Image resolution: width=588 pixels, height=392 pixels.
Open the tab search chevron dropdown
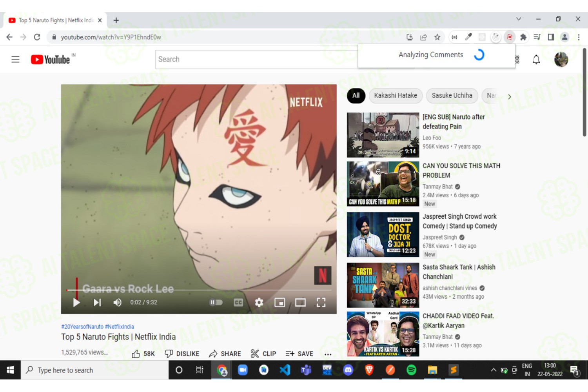[x=519, y=19]
